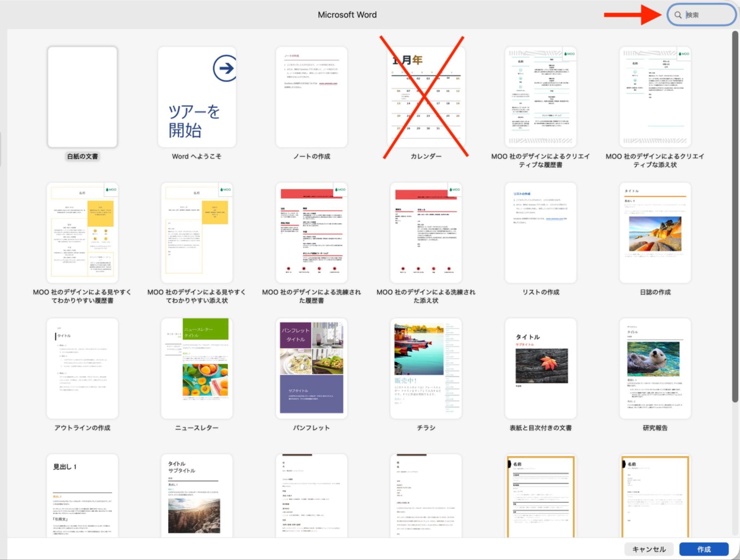Focus the 検索 search input field
Viewport: 740px width, 560px height.
702,15
